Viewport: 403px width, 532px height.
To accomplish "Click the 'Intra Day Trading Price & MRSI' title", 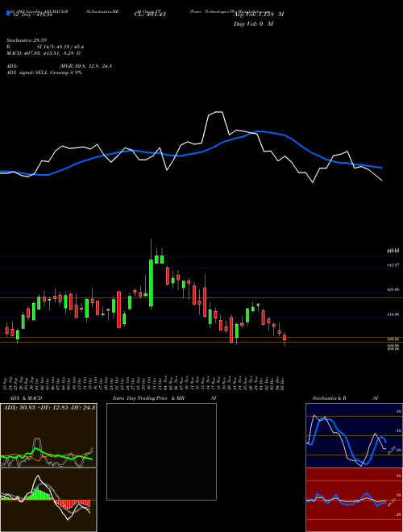I will point(165,398).
